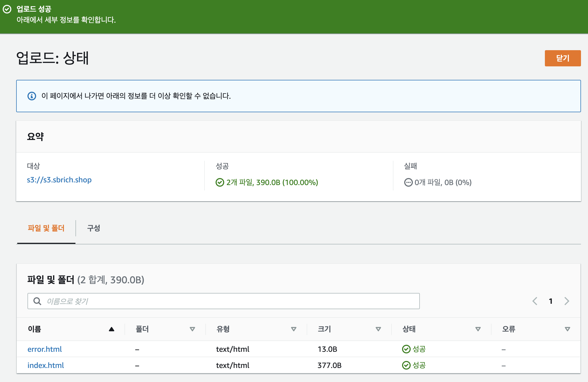Click the upload success checkmark icon in the banner
The height and width of the screenshot is (382, 588).
[x=7, y=9]
